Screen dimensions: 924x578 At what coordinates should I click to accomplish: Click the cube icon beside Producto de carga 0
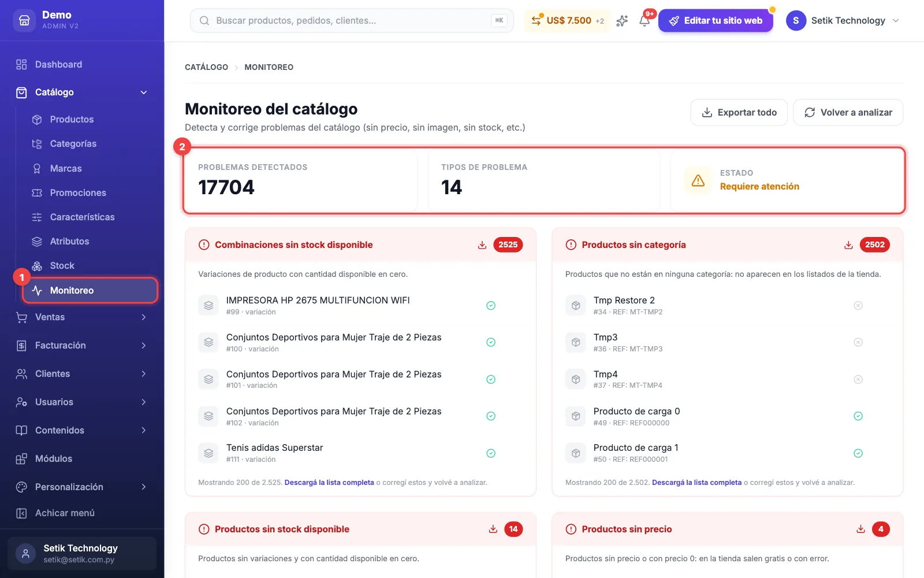click(576, 416)
